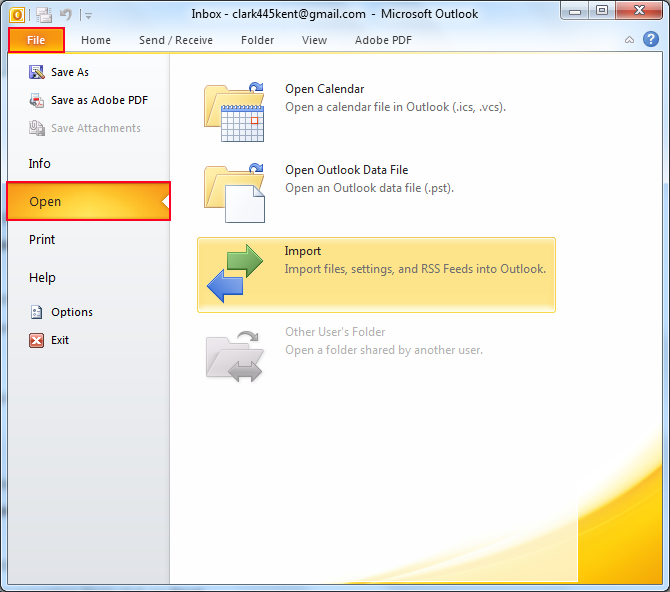Screen dimensions: 670x592
Task: Click 'Import files, settings, and RSS Feeds' description
Action: click(x=415, y=269)
